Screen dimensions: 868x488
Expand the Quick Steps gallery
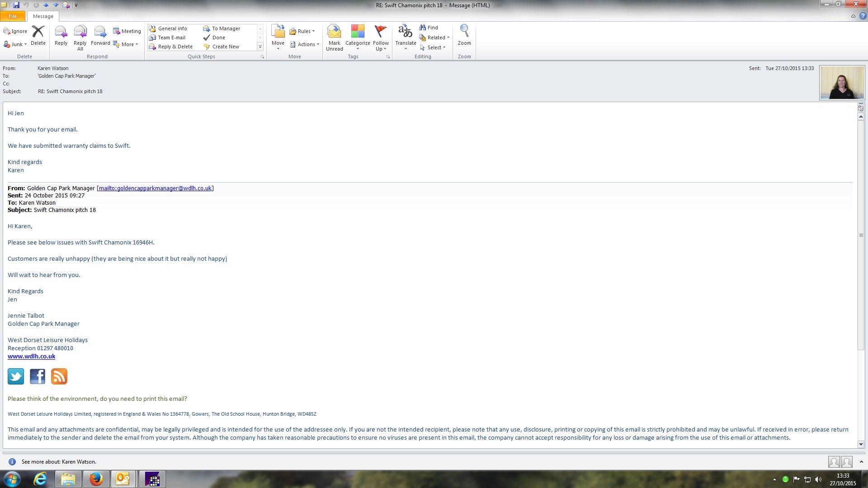260,47
